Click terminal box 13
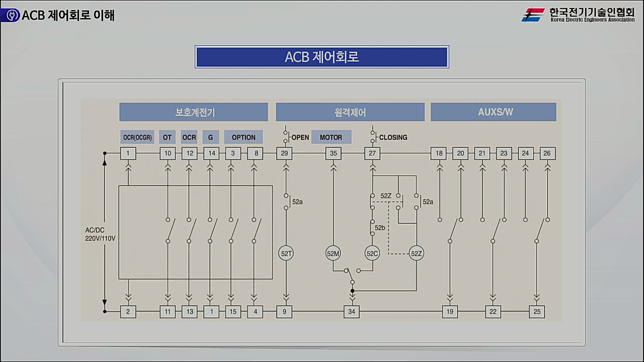 [189, 312]
